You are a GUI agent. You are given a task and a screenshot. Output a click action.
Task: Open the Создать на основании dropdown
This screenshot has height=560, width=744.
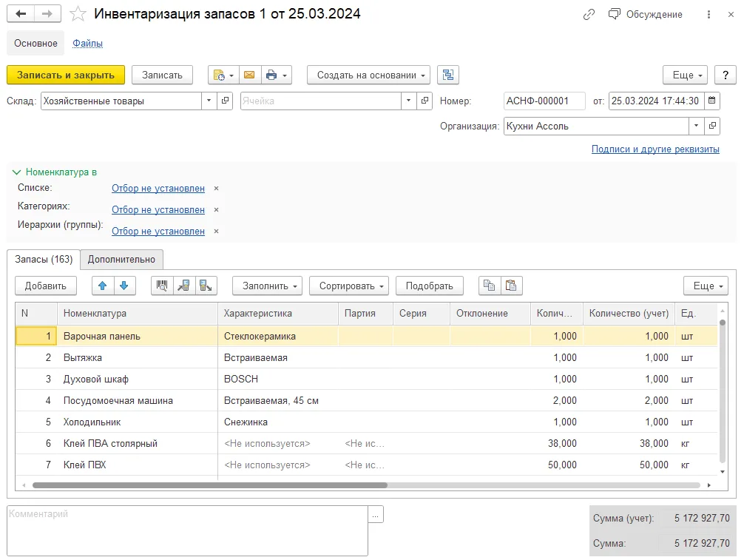(x=369, y=75)
